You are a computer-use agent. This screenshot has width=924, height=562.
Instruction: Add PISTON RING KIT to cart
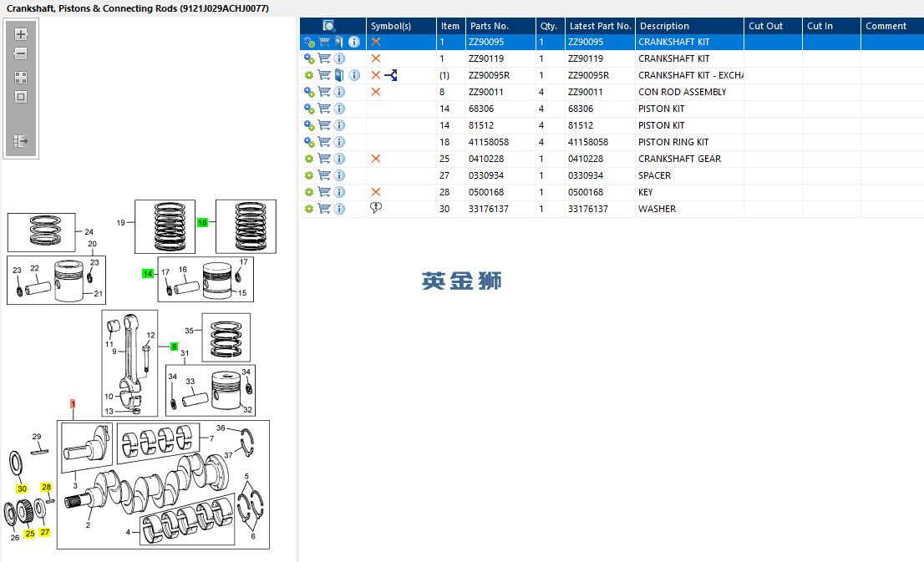pyautogui.click(x=324, y=142)
